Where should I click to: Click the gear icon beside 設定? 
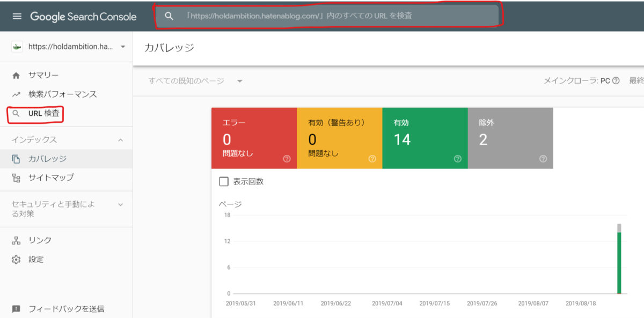tap(16, 260)
